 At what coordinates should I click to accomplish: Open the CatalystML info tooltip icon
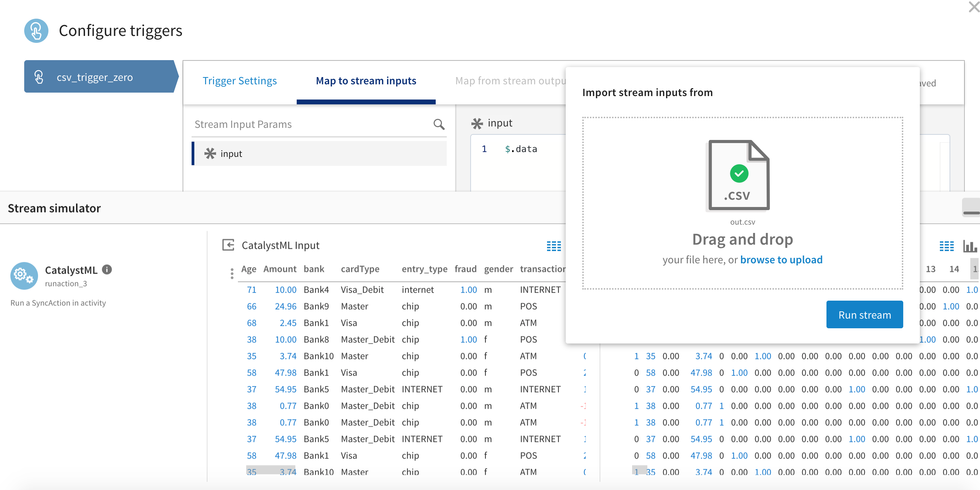(107, 270)
